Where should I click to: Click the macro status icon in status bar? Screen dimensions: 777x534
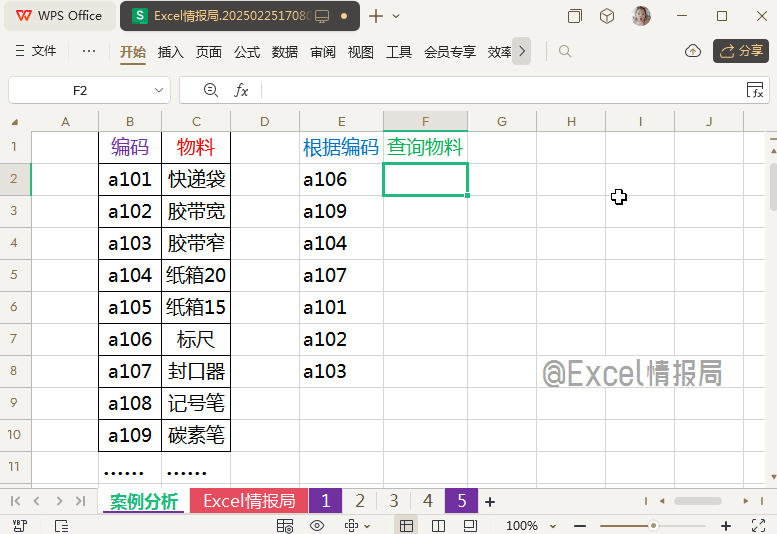click(x=19, y=525)
